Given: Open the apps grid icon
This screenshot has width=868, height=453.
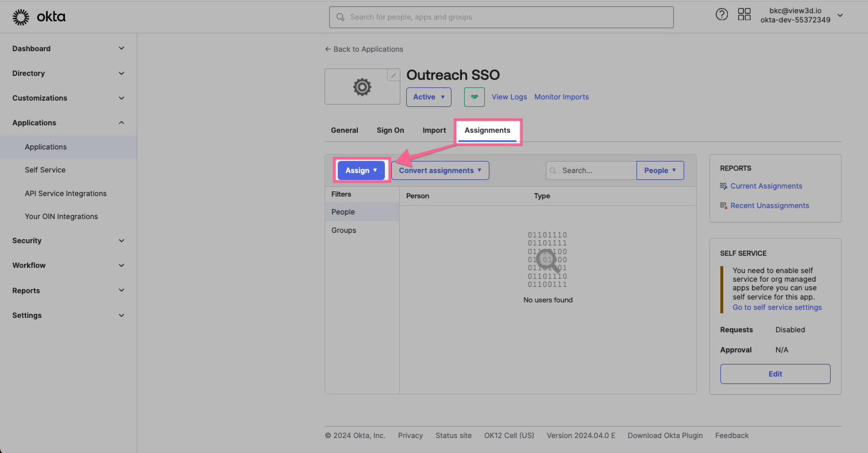Looking at the screenshot, I should [x=744, y=15].
